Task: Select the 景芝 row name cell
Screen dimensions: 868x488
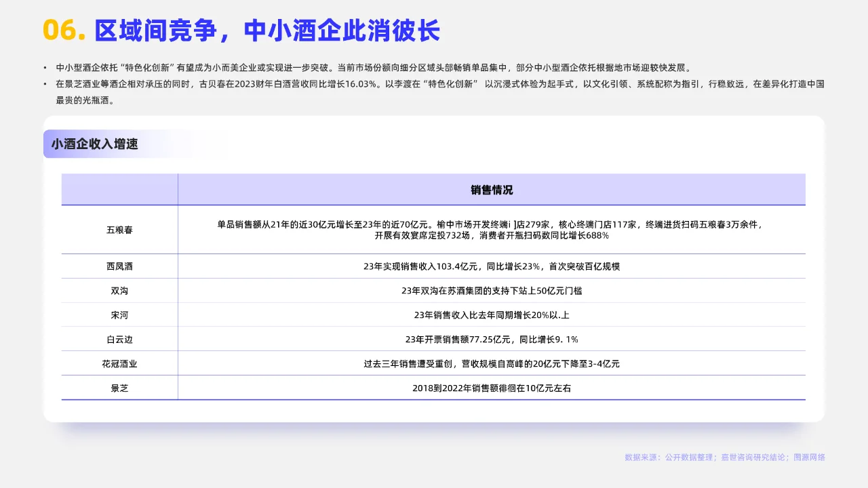Action: [119, 388]
